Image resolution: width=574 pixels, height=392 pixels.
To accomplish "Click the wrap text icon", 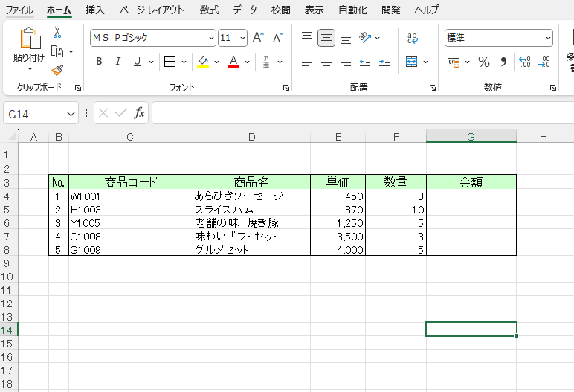I will 412,38.
